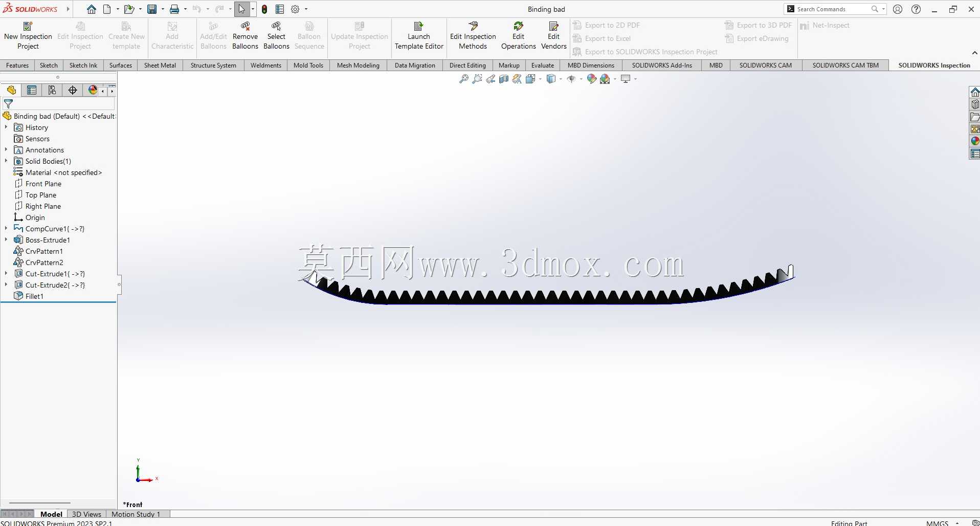The width and height of the screenshot is (980, 526).
Task: Open the Save button dropdown arrow
Action: tap(163, 9)
